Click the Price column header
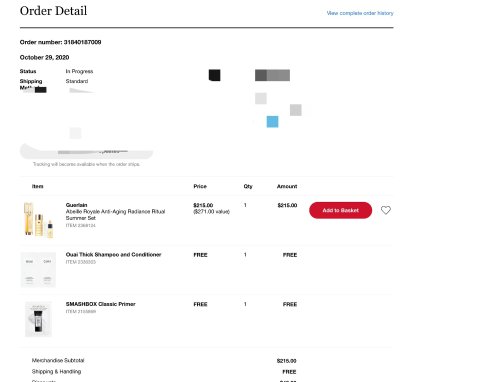 click(200, 186)
